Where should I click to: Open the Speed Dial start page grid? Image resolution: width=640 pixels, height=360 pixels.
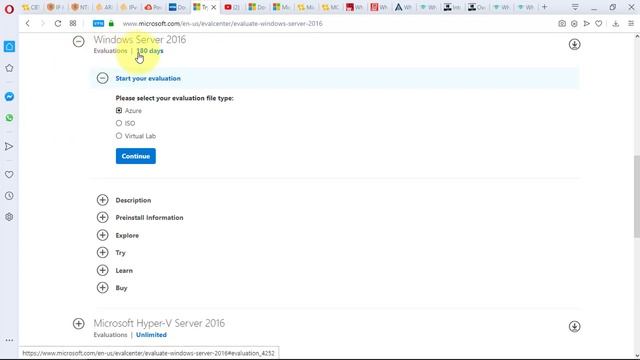click(x=73, y=24)
